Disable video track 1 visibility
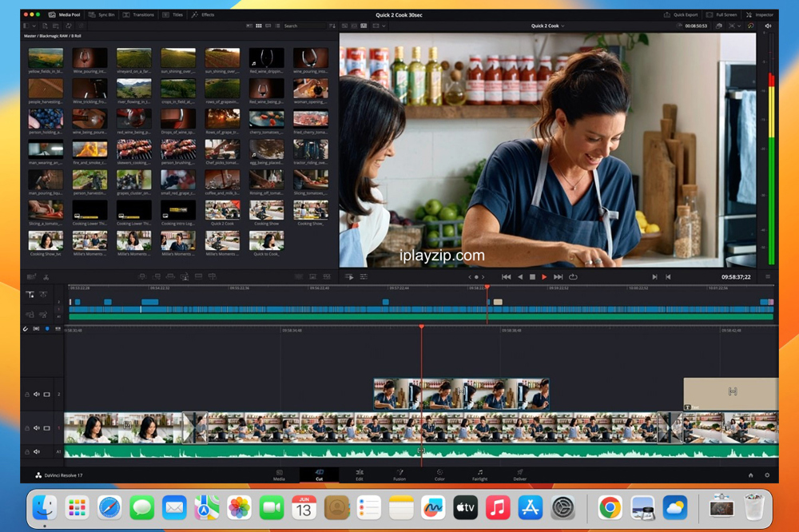 point(47,428)
